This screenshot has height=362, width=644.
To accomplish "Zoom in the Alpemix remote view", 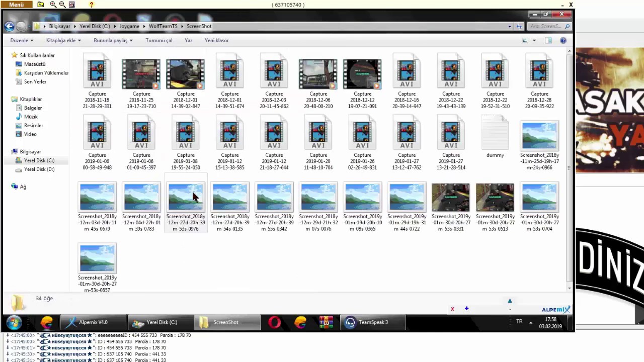I will point(53,5).
